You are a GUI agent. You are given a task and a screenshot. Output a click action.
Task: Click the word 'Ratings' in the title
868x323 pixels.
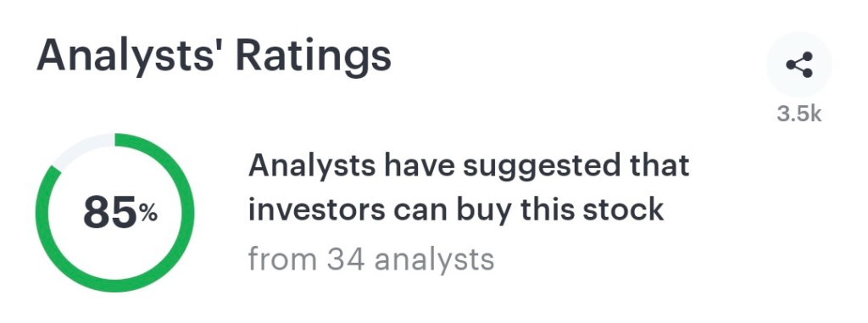click(314, 57)
